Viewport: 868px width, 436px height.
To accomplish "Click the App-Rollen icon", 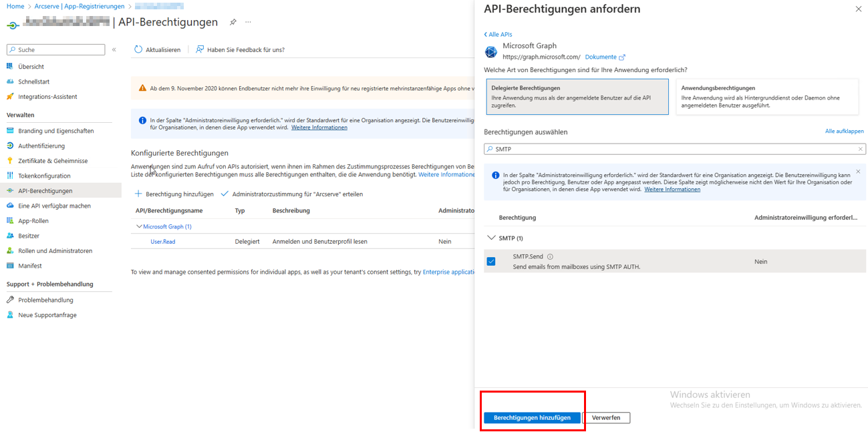I will [10, 221].
